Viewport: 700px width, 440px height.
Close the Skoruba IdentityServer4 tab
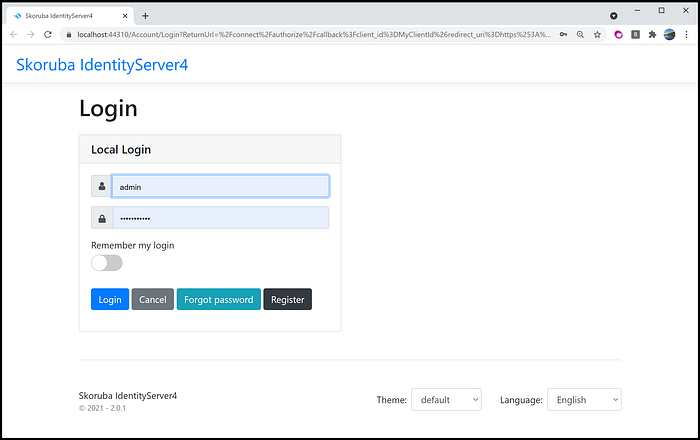(125, 16)
